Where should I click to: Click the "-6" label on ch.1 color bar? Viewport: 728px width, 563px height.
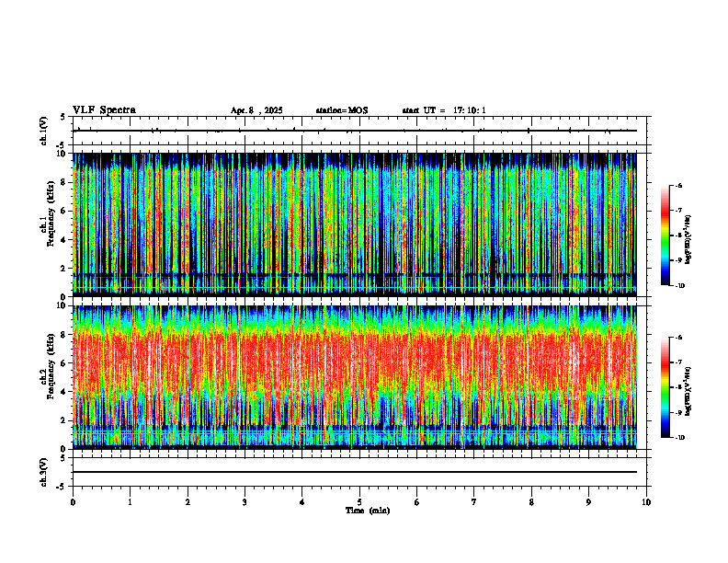(x=677, y=185)
